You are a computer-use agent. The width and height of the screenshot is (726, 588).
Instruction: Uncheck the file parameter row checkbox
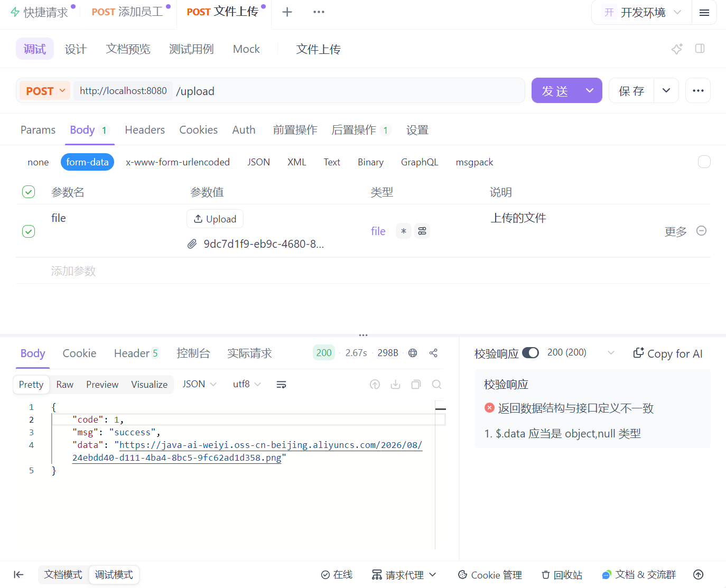click(29, 231)
